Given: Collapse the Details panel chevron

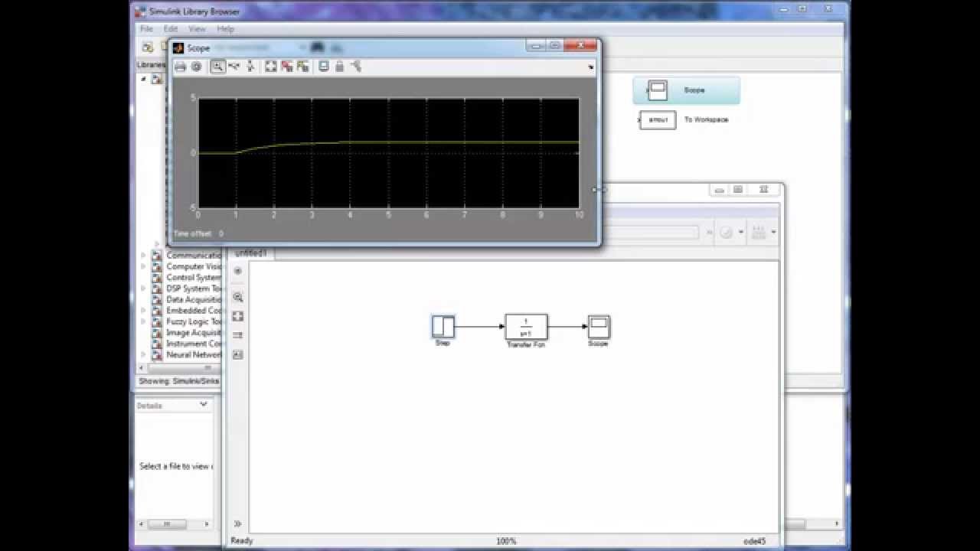Looking at the screenshot, I should (204, 404).
